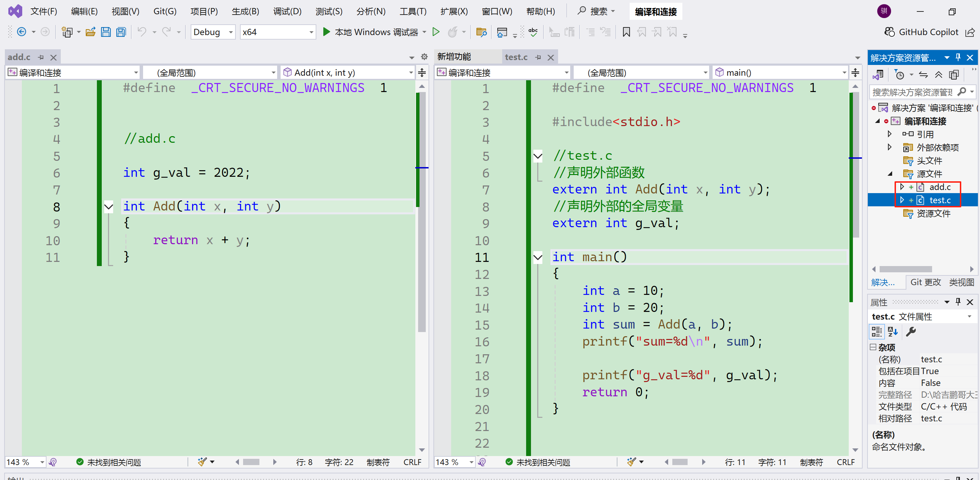Image resolution: width=980 pixels, height=480 pixels.
Task: Open the x64 platform dropdown
Action: (278, 32)
